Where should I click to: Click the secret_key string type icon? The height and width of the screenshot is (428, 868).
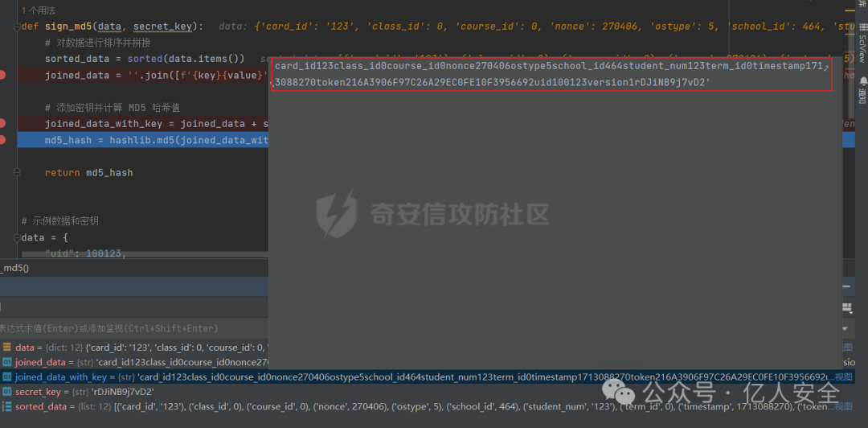pos(7,392)
